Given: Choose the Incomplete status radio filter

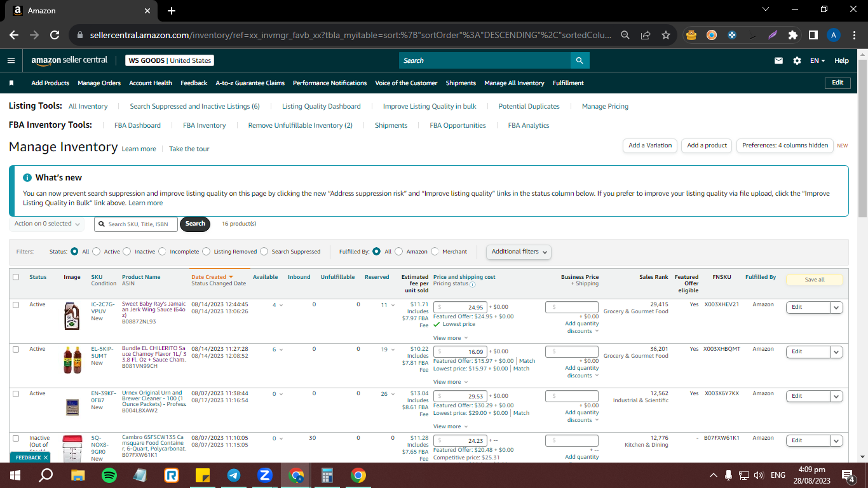Looking at the screenshot, I should pos(162,252).
